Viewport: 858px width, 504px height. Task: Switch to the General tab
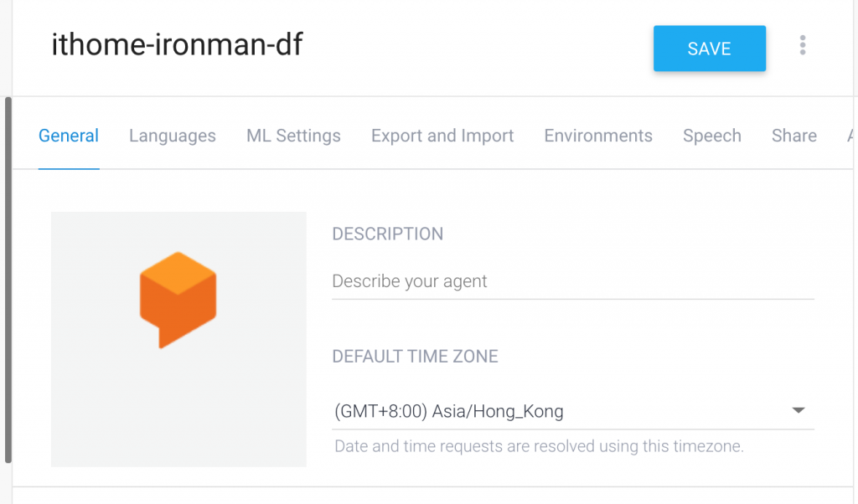69,136
